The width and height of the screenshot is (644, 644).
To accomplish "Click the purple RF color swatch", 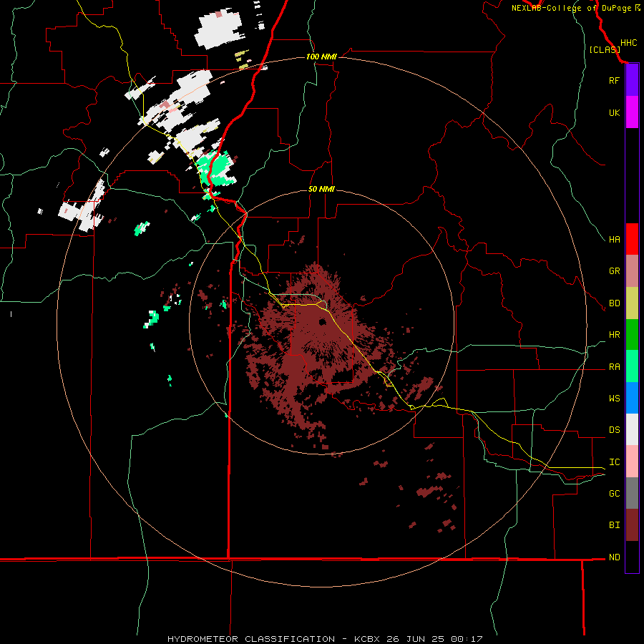I will (632, 80).
